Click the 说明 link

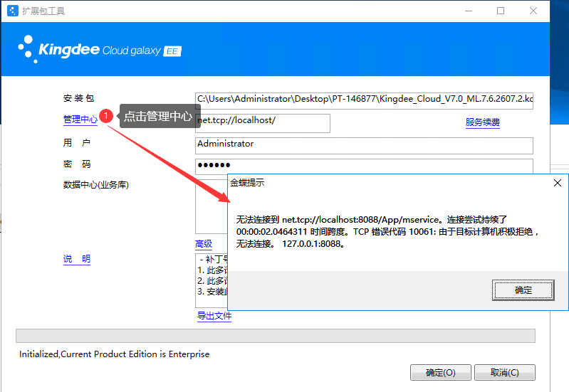click(x=77, y=259)
